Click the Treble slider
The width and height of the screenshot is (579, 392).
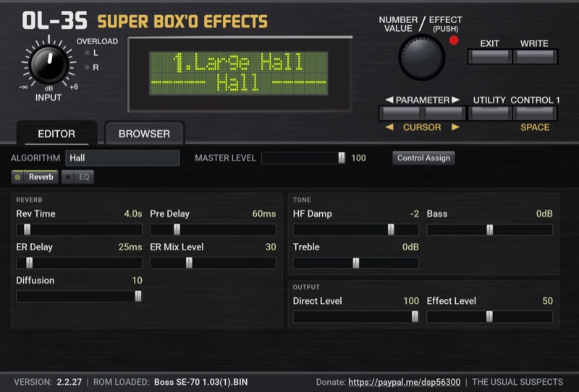pos(355,263)
